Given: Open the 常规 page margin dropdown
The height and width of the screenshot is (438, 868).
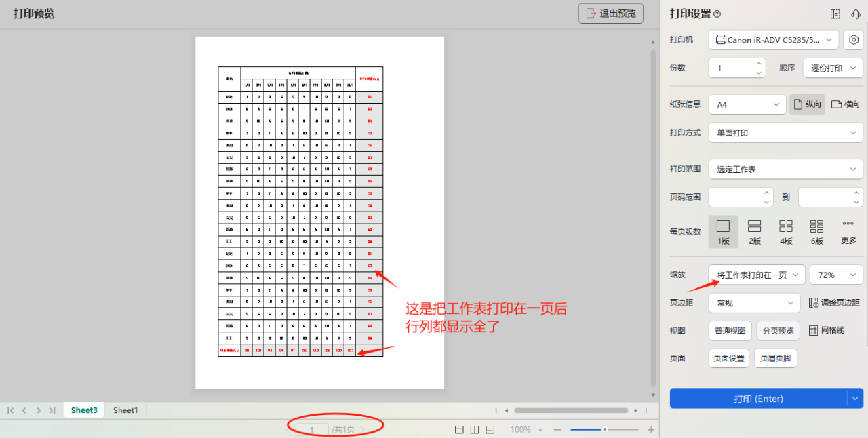Looking at the screenshot, I should tap(755, 302).
